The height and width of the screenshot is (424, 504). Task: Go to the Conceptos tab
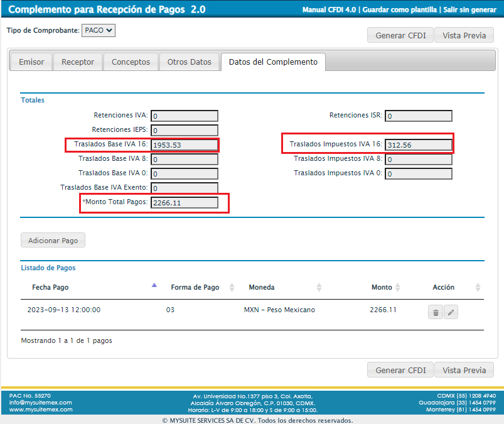click(x=131, y=62)
